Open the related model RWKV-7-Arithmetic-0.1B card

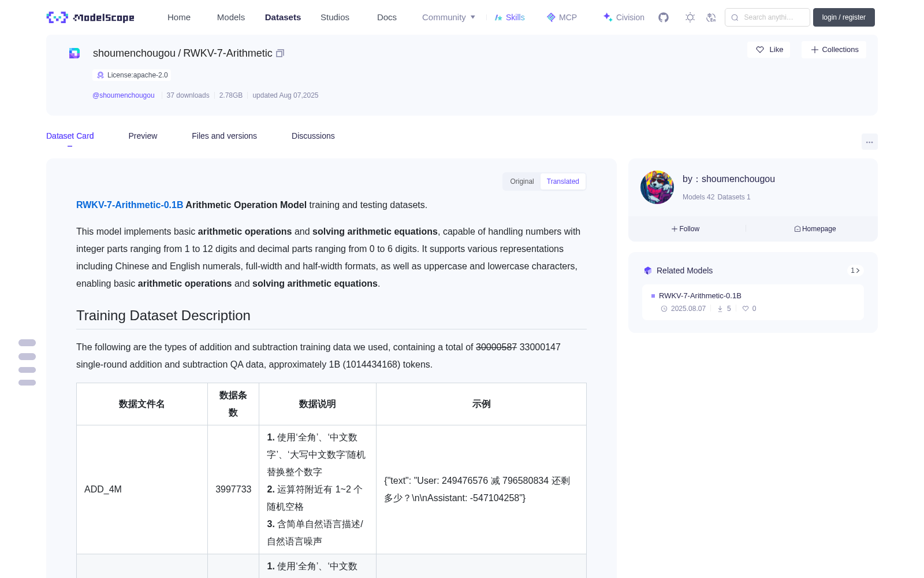(753, 302)
